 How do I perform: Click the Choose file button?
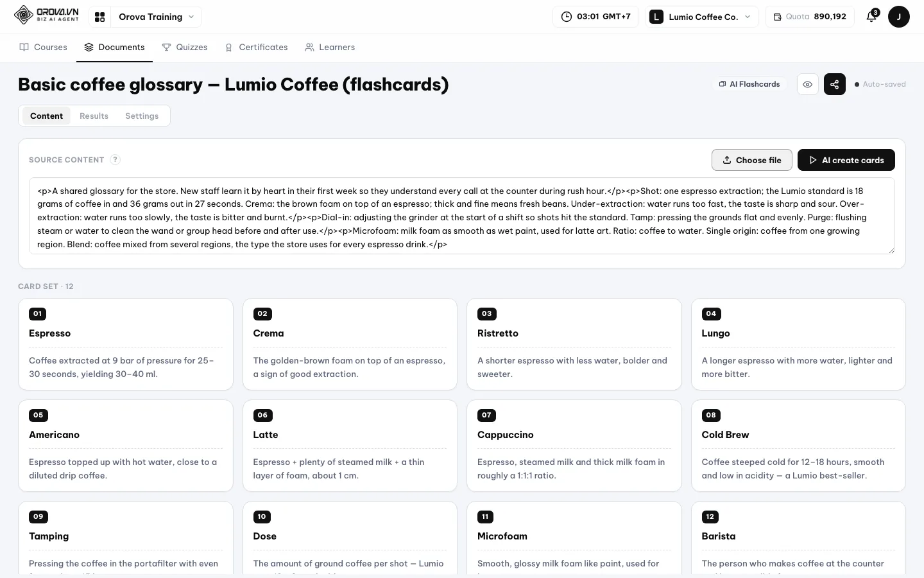click(x=752, y=160)
